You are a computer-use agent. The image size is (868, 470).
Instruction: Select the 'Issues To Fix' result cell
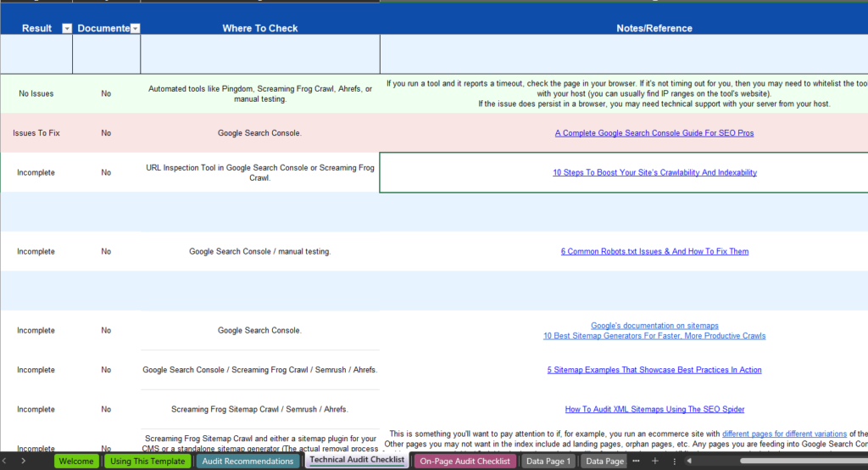36,133
